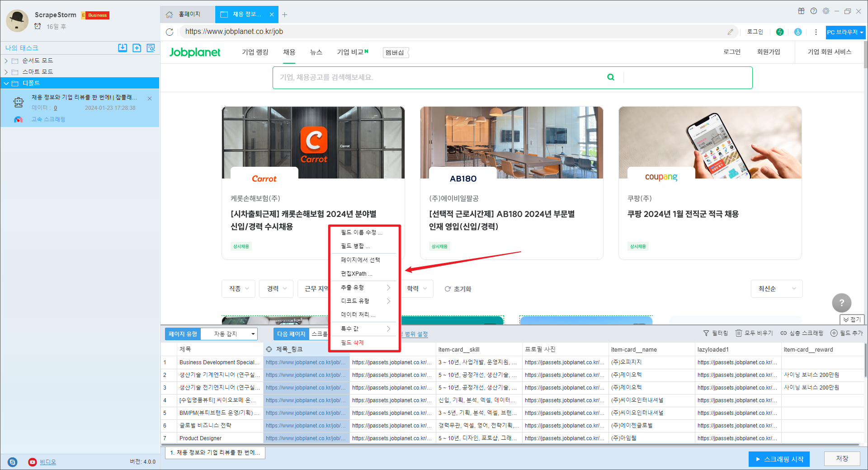This screenshot has height=470, width=868.
Task: Open a new tab with the plus icon
Action: click(284, 14)
